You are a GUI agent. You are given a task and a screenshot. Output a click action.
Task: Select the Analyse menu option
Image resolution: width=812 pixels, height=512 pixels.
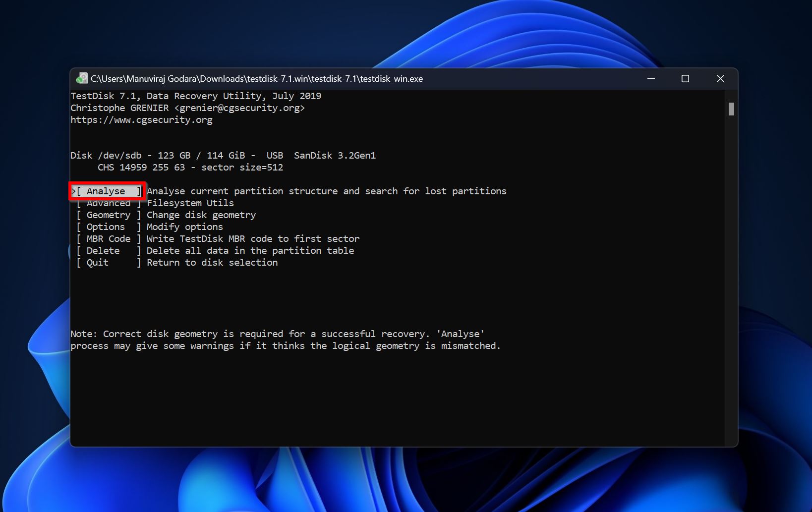(107, 191)
